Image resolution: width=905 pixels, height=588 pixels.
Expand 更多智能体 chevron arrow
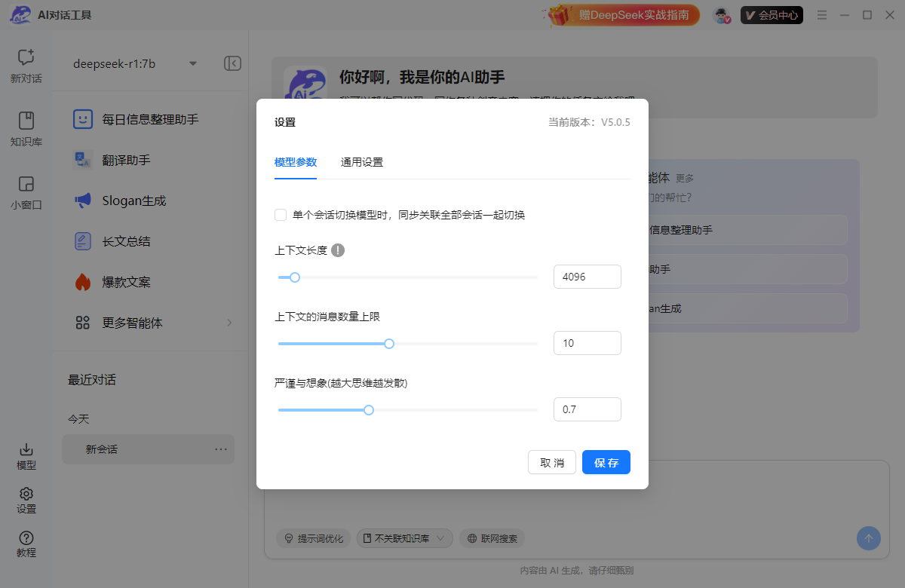[229, 323]
